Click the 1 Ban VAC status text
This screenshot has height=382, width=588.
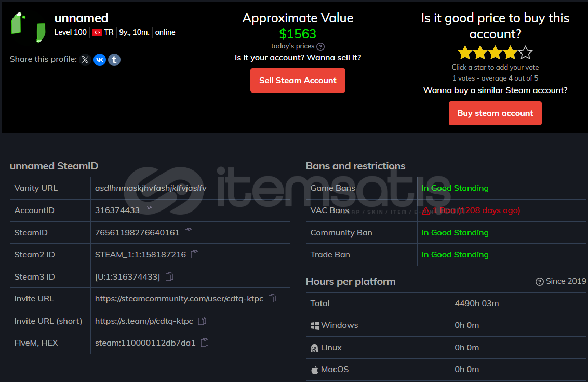tap(477, 210)
